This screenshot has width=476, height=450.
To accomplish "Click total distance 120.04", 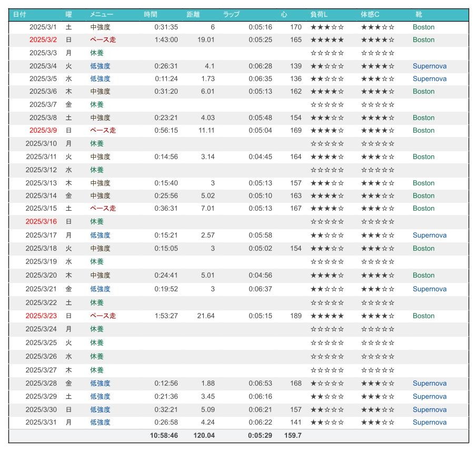I will pos(204,435).
